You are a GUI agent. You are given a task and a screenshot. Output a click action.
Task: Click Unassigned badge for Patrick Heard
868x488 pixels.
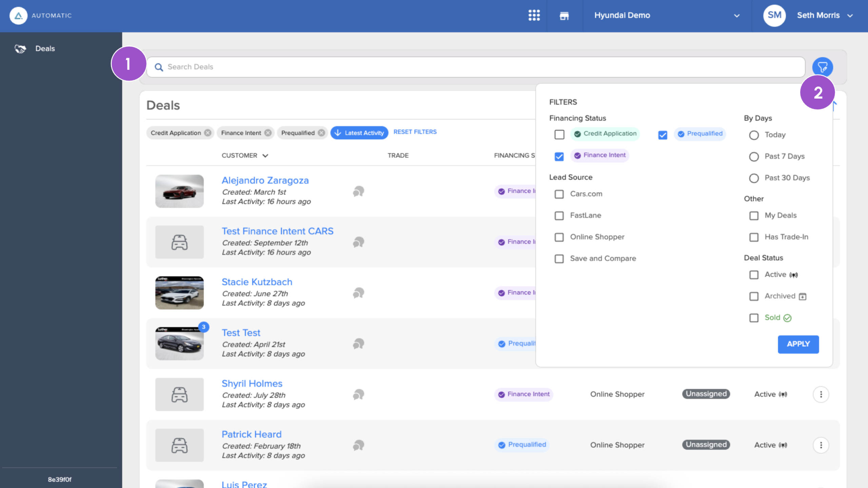coord(706,445)
